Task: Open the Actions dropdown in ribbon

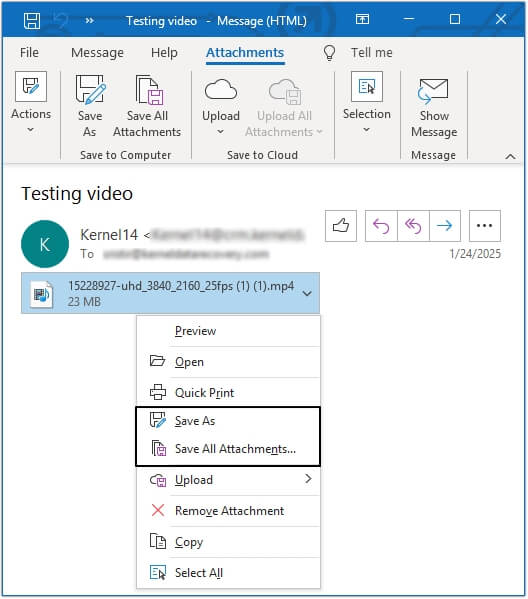Action: (31, 102)
